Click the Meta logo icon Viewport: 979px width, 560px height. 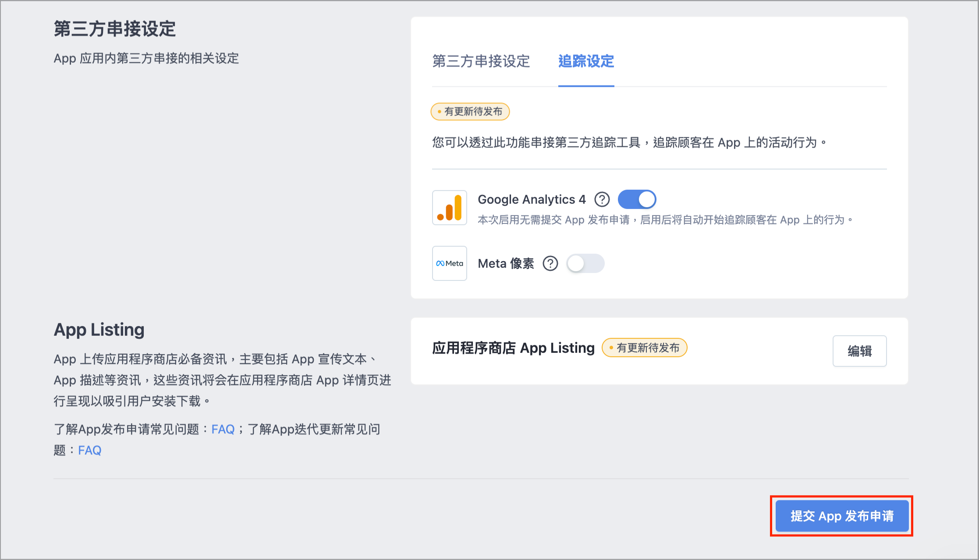tap(449, 263)
